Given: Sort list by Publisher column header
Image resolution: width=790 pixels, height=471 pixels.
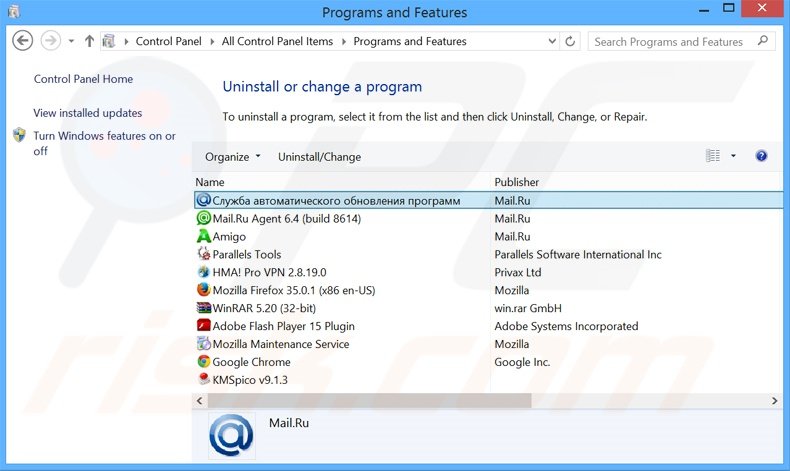Looking at the screenshot, I should [516, 182].
